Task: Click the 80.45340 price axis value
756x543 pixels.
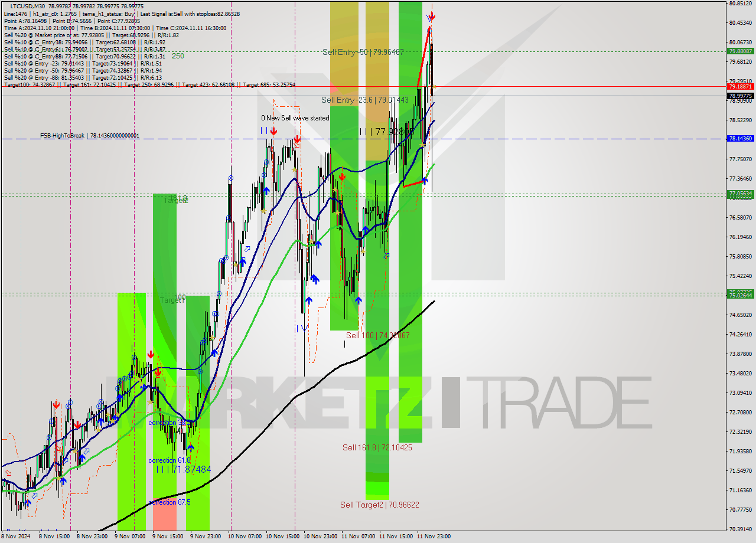Action: pyautogui.click(x=740, y=22)
